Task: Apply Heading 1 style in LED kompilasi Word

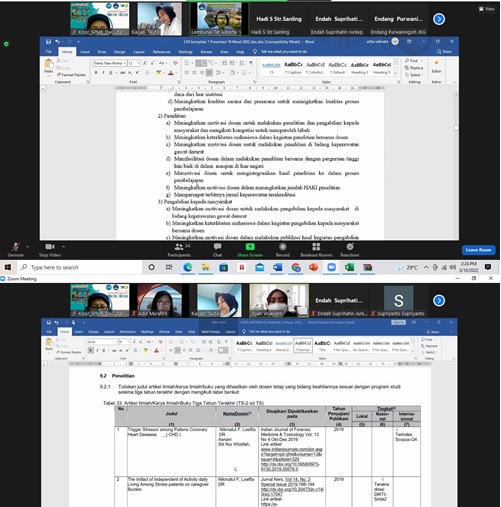Action: [x=360, y=68]
